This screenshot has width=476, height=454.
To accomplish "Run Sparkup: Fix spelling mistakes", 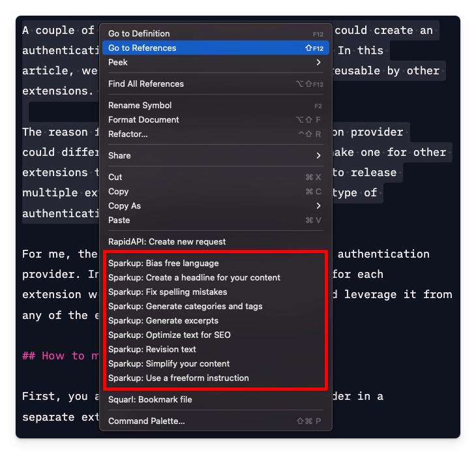I will 216,292.
